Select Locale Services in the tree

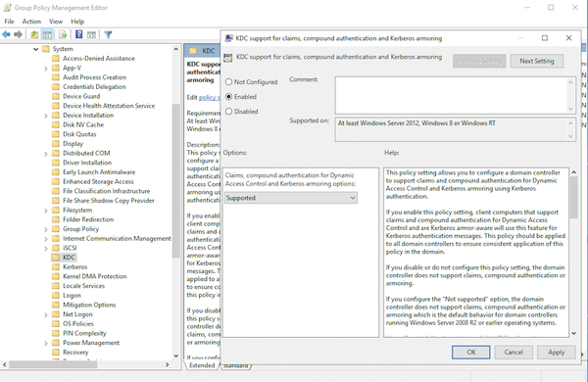pos(83,286)
